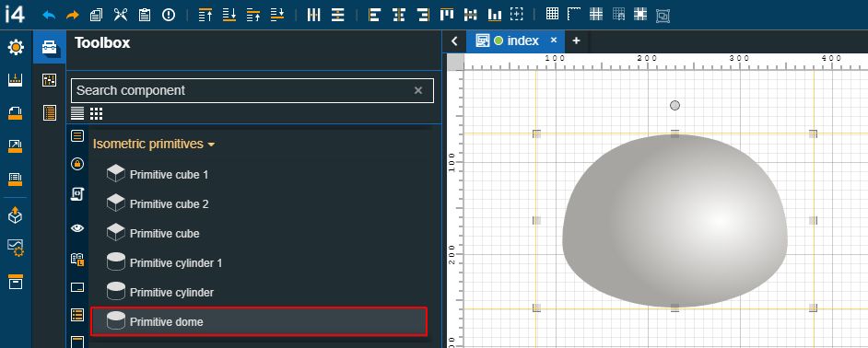The width and height of the screenshot is (868, 348).
Task: Click the Align bottom icon
Action: point(494,15)
